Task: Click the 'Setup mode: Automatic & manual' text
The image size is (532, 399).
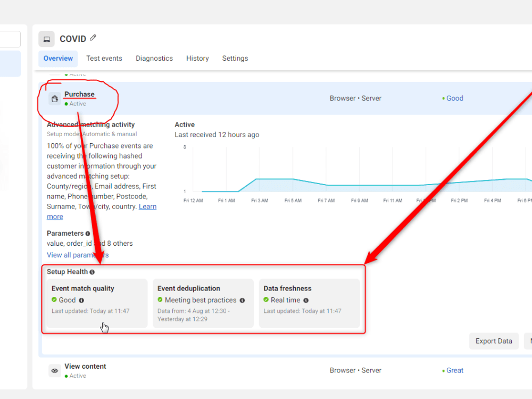Action: point(92,134)
